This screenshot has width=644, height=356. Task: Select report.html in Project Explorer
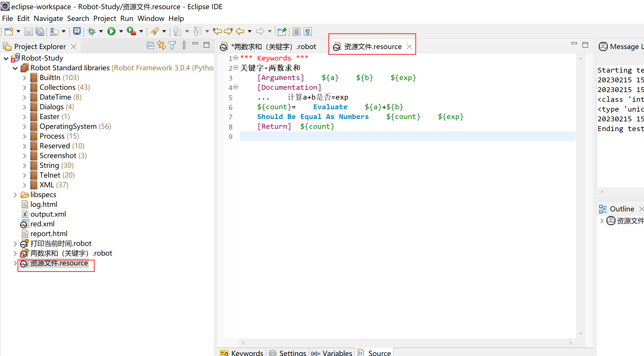pos(49,234)
